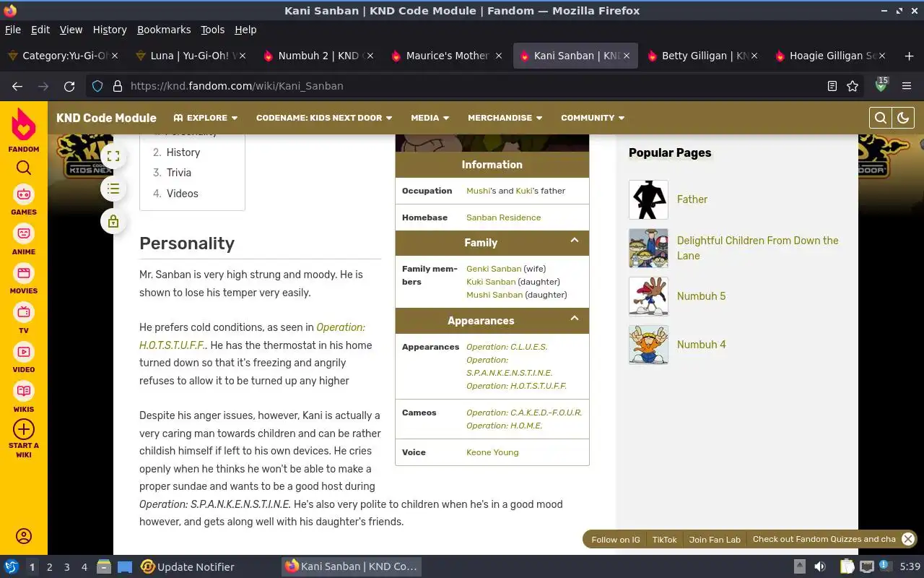Image resolution: width=924 pixels, height=578 pixels.
Task: Expand Codename: Kids Next Door dropdown
Action: coord(324,118)
